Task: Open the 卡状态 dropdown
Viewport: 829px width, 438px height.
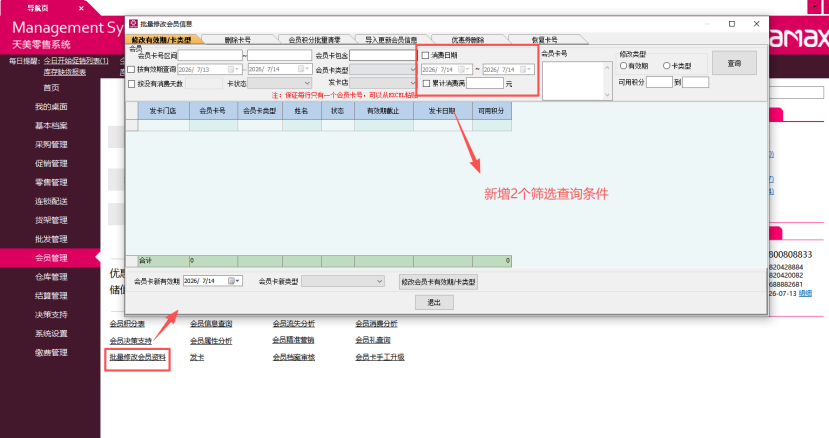Action: coord(280,83)
